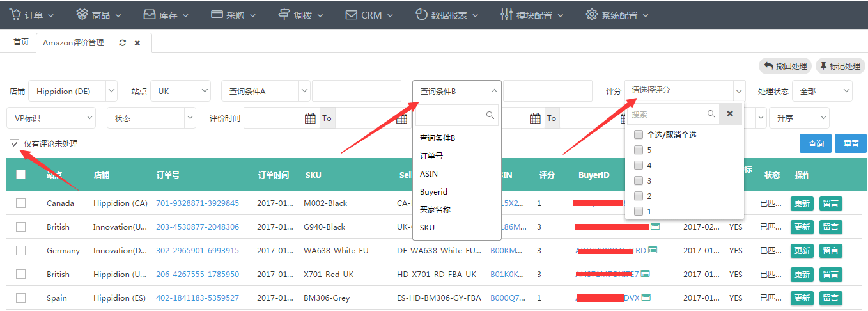Uncheck the 仅有评论未处理 checkbox
This screenshot has width=868, height=311.
[x=15, y=144]
